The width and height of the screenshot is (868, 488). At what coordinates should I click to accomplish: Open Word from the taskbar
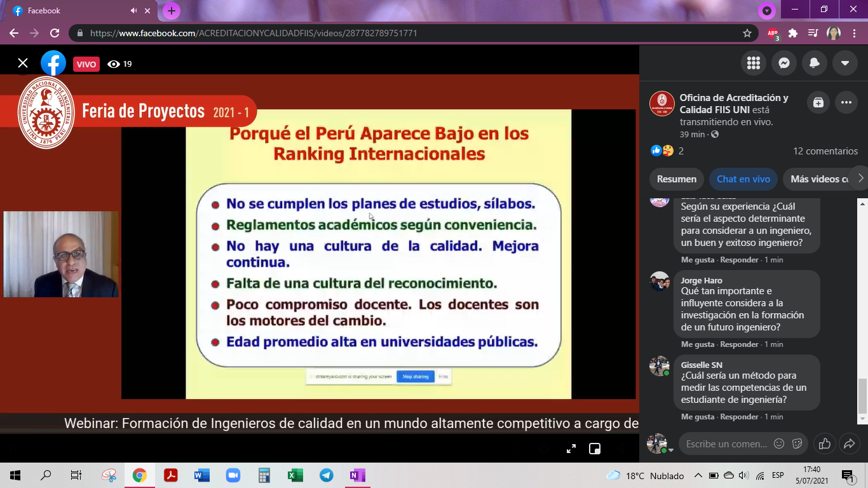(x=202, y=475)
